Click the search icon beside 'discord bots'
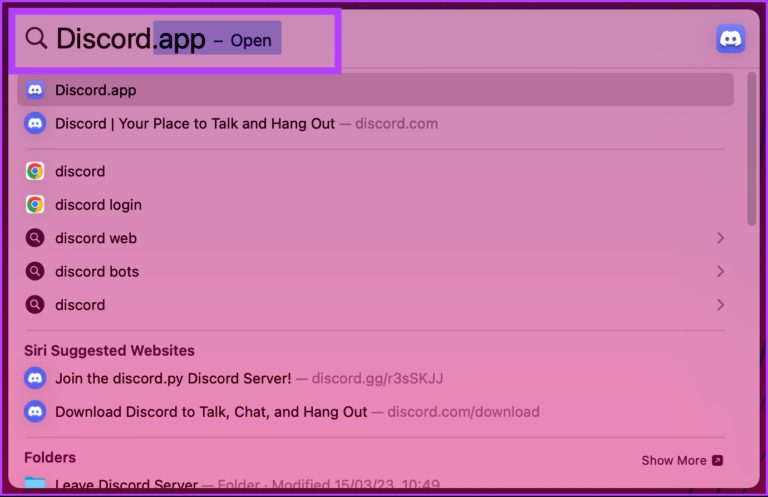Image resolution: width=768 pixels, height=497 pixels. pos(35,271)
